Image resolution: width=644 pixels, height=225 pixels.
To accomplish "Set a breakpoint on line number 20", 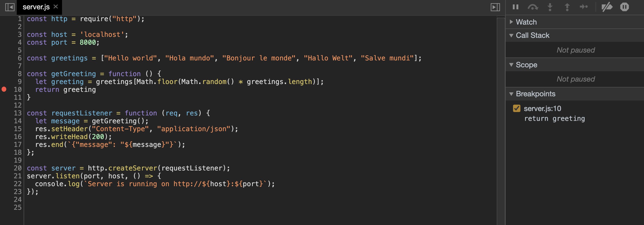I will [x=17, y=168].
